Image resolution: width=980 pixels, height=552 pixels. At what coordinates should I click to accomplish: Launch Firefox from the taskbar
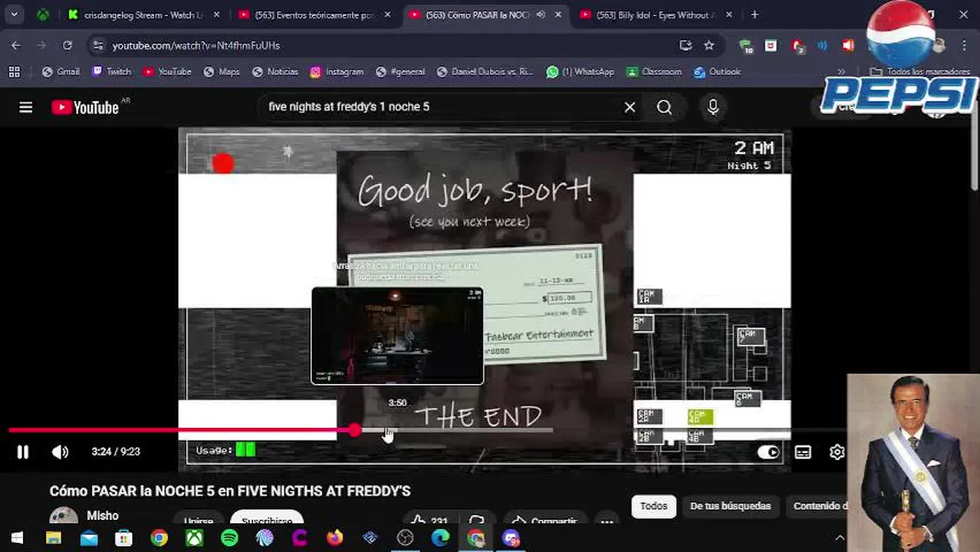click(335, 538)
